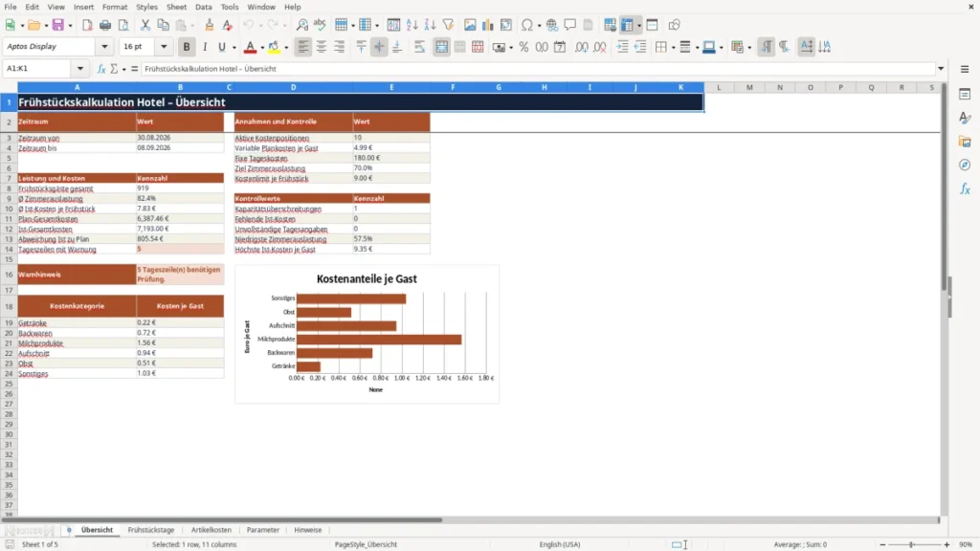Click into the formula input line
Image resolution: width=980 pixels, height=551 pixels.
pos(538,69)
